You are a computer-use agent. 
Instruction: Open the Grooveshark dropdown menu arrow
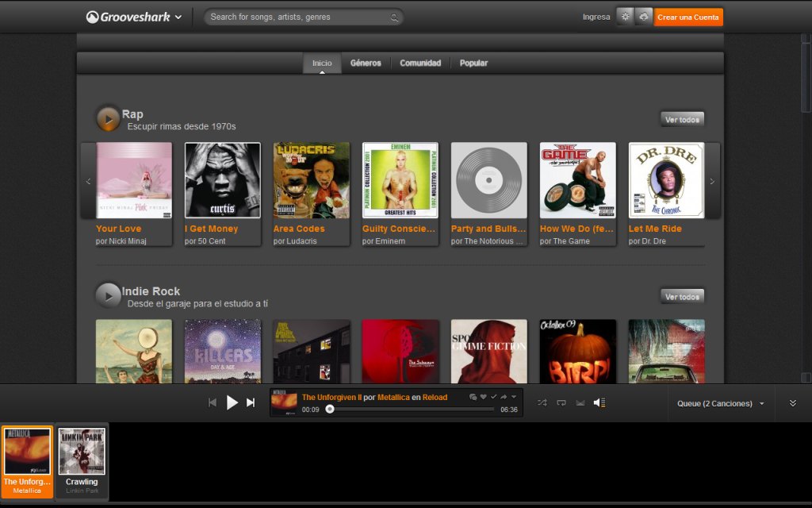pos(178,17)
